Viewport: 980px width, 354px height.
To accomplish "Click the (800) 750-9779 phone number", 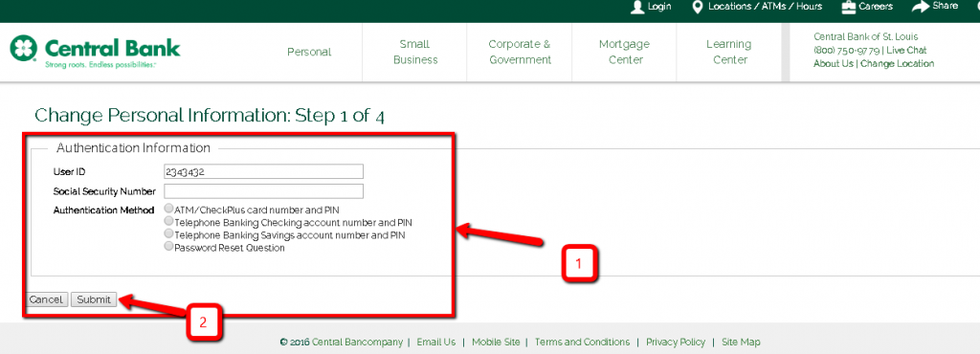I will coord(847,51).
